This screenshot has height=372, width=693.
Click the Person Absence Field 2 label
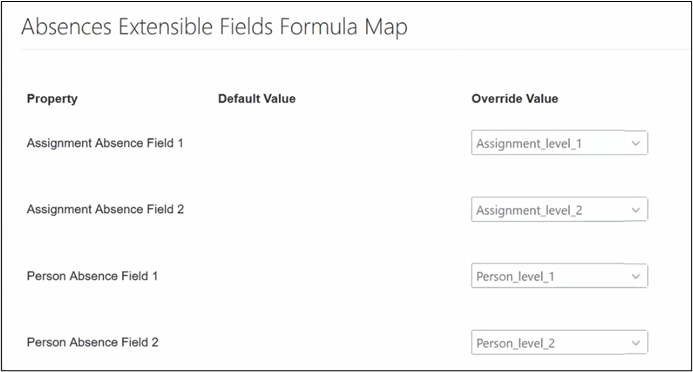pyautogui.click(x=92, y=342)
